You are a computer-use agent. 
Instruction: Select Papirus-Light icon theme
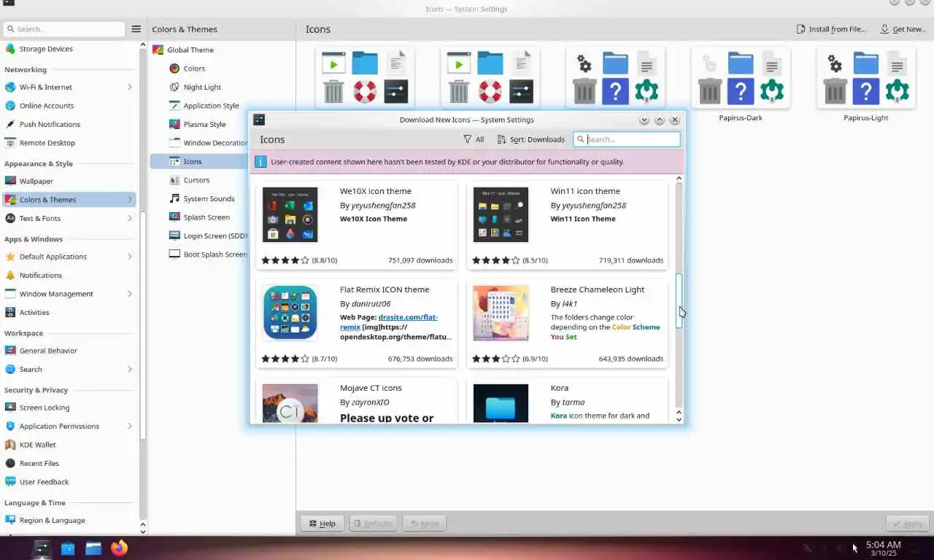[866, 84]
